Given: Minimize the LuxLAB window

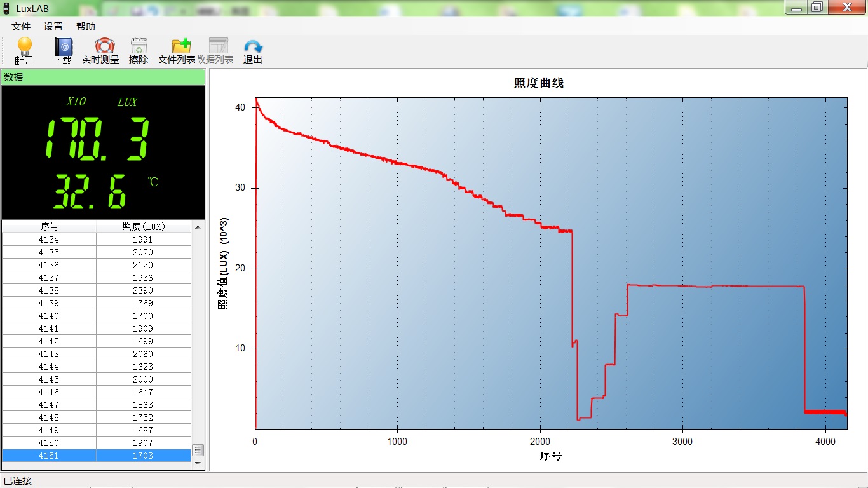Looking at the screenshot, I should (797, 7).
